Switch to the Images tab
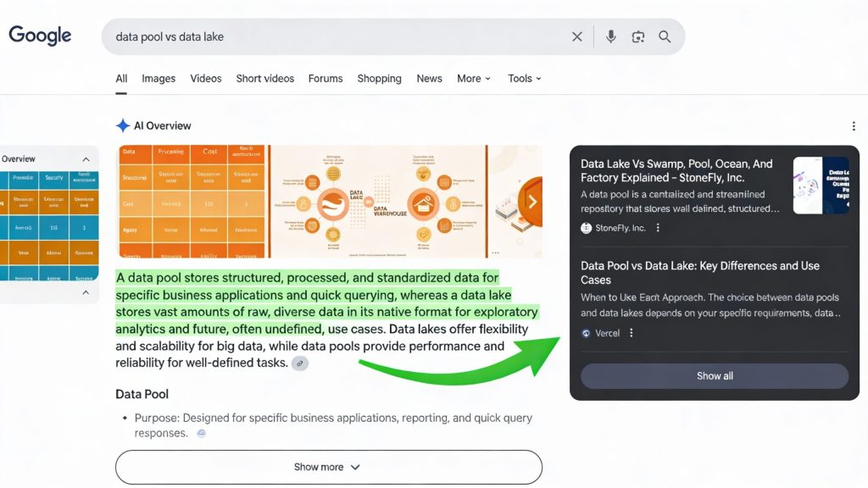The width and height of the screenshot is (868, 488). tap(159, 79)
